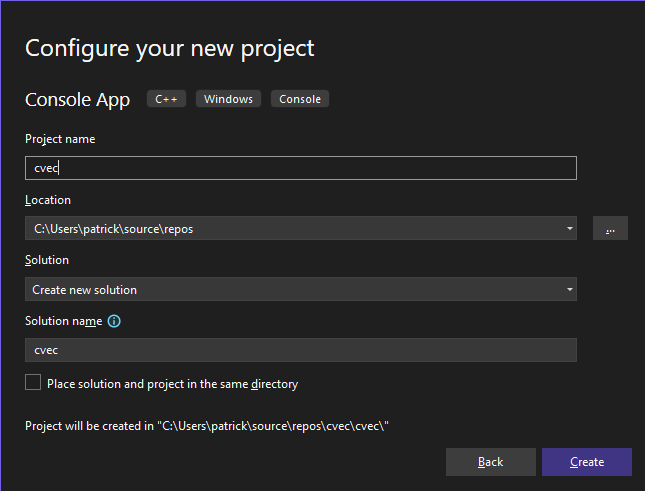Click the Solution label
Image resolution: width=645 pixels, height=491 pixels.
click(x=47, y=260)
